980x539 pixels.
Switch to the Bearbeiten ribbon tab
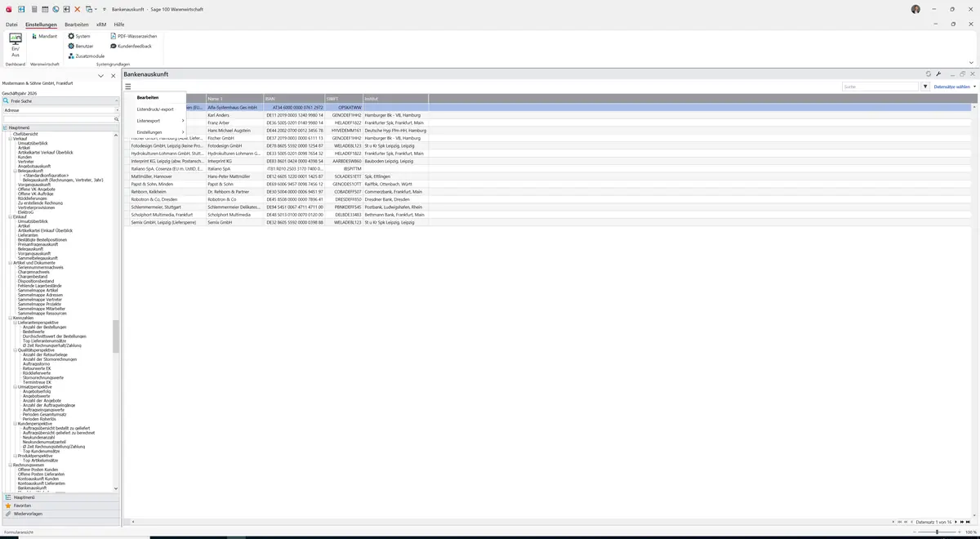77,24
